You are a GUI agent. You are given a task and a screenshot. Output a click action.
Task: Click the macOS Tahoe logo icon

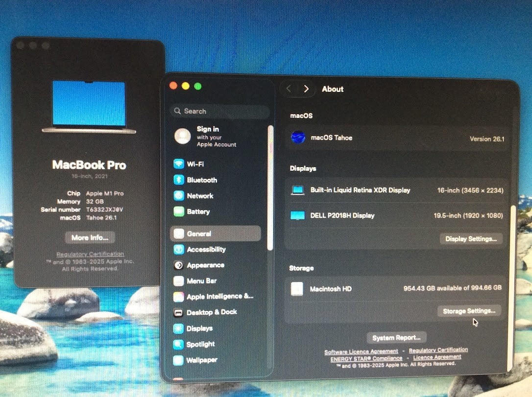[298, 137]
